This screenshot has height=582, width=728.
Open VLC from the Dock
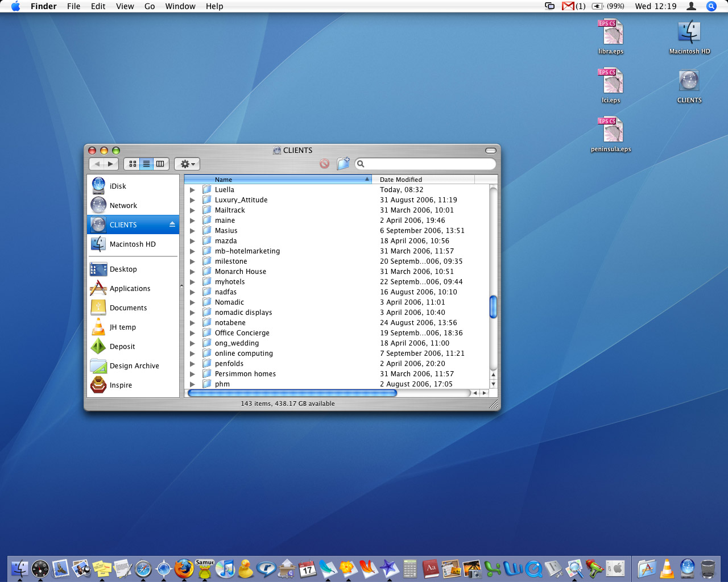click(667, 568)
